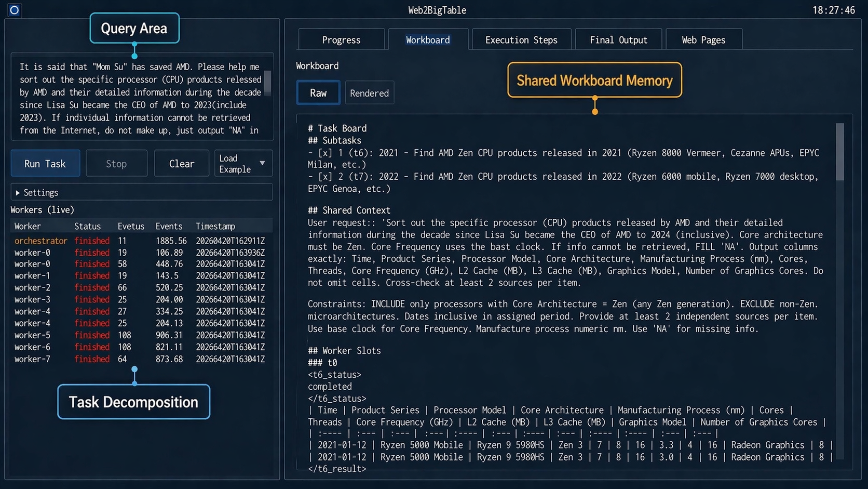868x489 pixels.
Task: Select the worker-6 row
Action: click(141, 347)
